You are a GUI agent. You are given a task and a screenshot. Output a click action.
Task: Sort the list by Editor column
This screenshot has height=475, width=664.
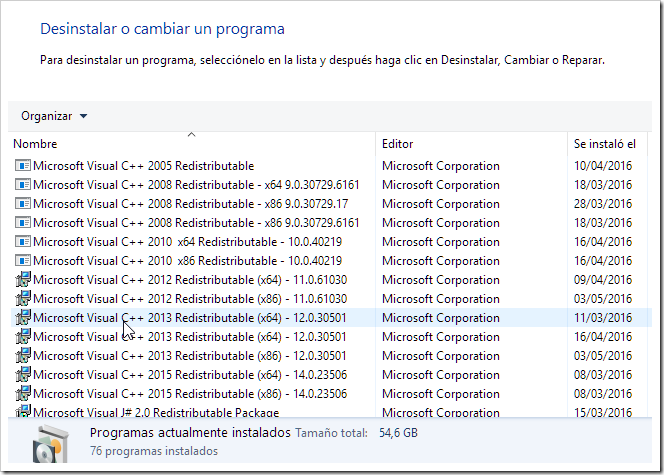tap(397, 144)
